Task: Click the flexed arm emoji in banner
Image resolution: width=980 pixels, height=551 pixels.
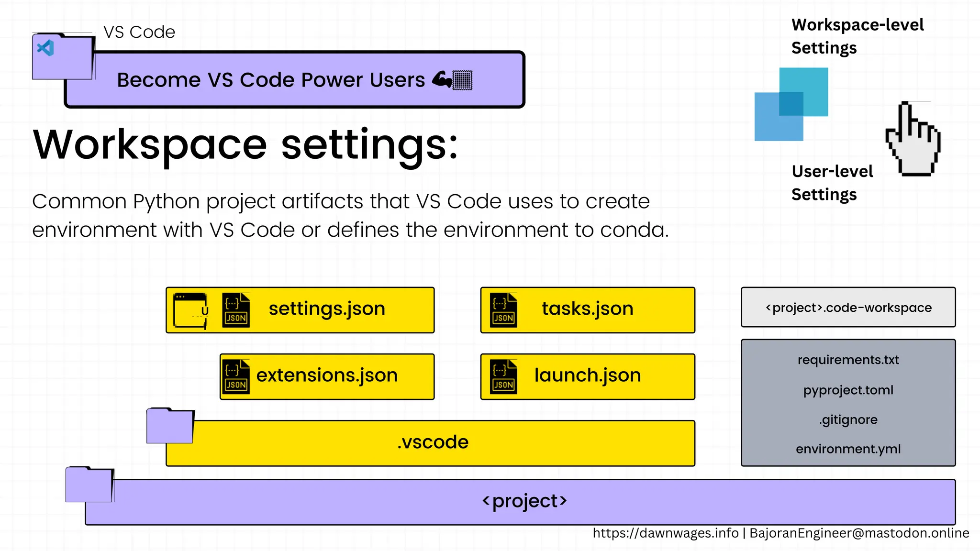Action: tap(442, 79)
